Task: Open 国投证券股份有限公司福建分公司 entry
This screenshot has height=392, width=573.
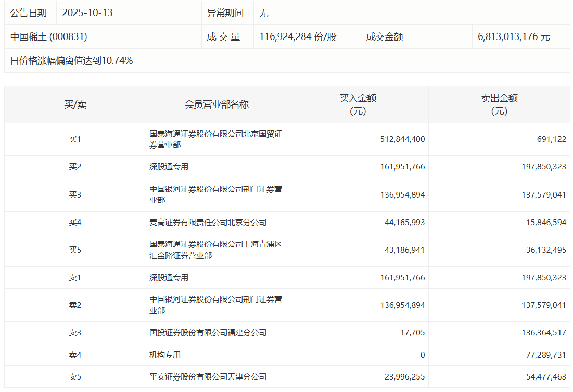Action: point(208,333)
